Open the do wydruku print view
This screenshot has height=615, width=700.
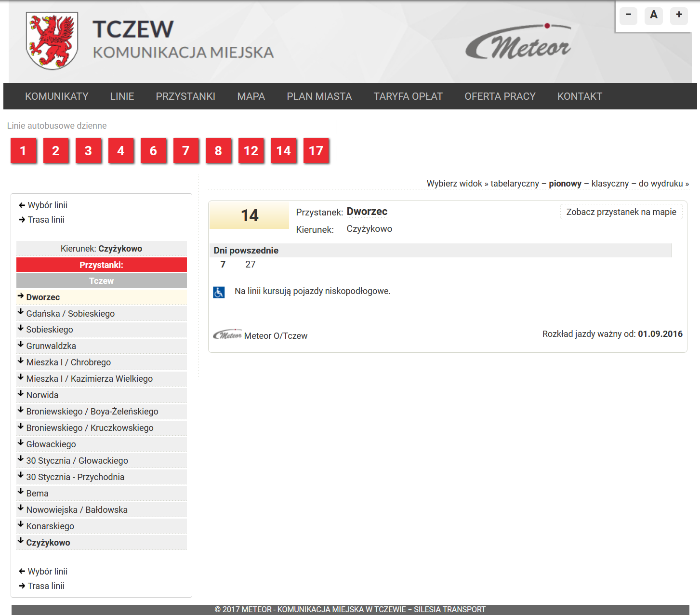tap(660, 184)
